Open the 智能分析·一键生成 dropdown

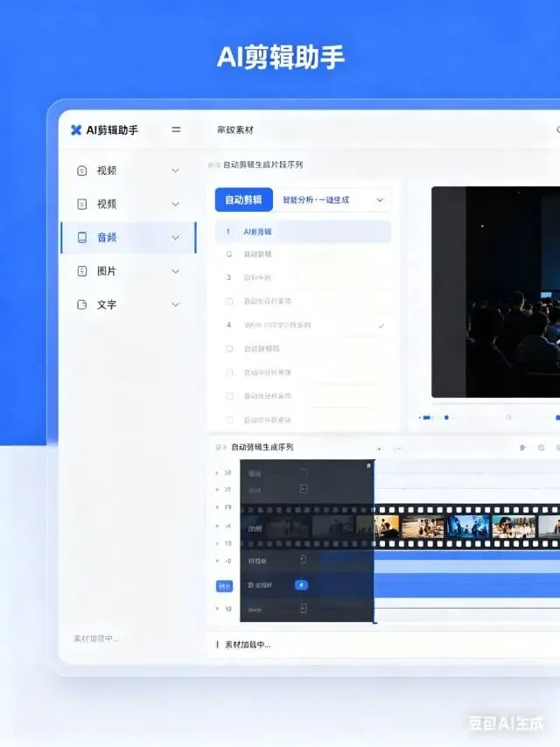(x=332, y=200)
